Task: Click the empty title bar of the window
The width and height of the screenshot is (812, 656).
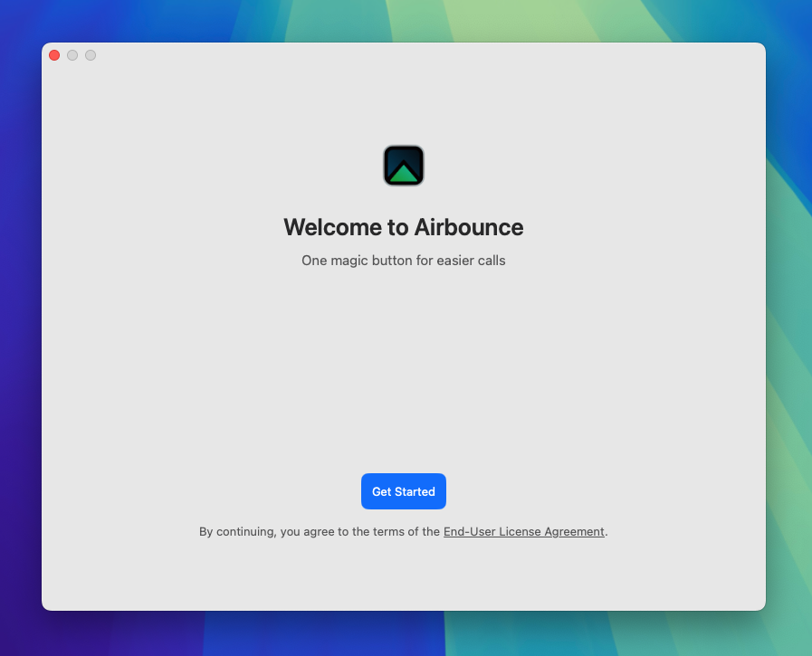Action: coord(403,56)
